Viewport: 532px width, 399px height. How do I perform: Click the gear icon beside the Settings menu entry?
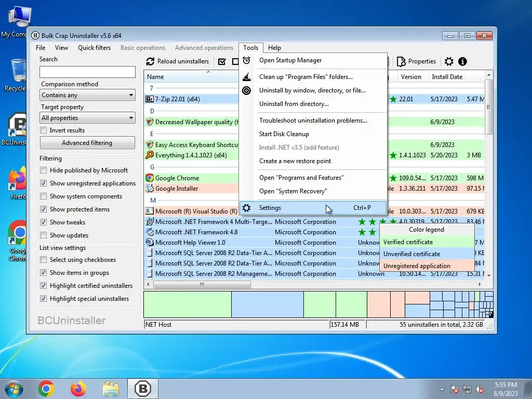pyautogui.click(x=247, y=208)
